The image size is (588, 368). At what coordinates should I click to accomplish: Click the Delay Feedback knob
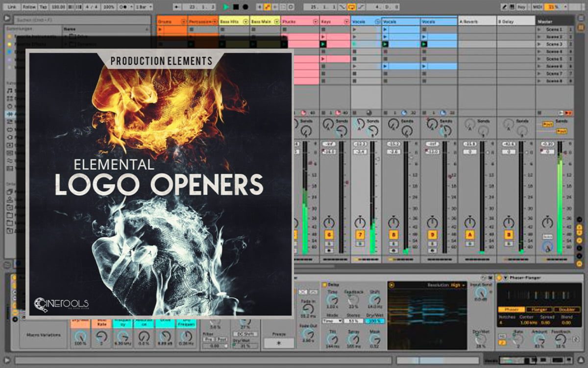[x=353, y=300]
